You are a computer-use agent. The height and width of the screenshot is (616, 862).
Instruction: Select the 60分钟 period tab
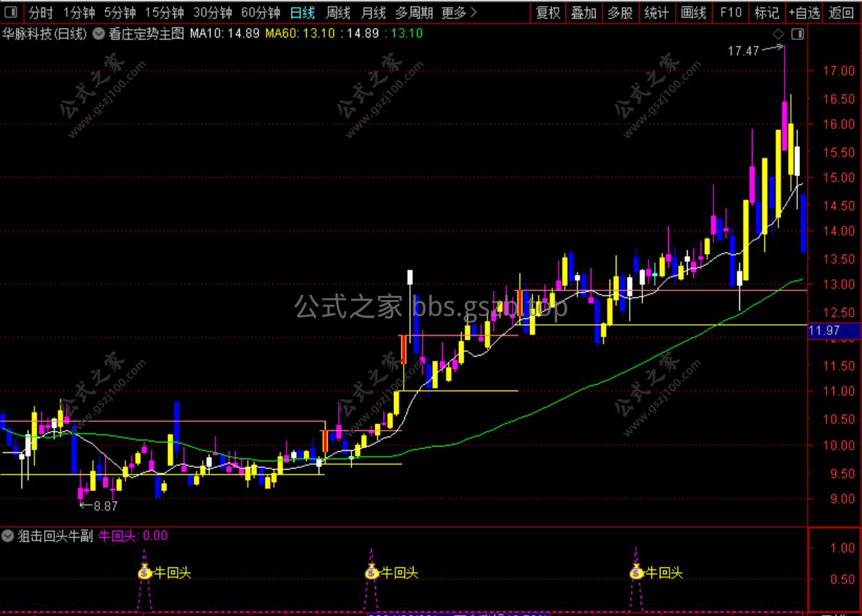(261, 13)
